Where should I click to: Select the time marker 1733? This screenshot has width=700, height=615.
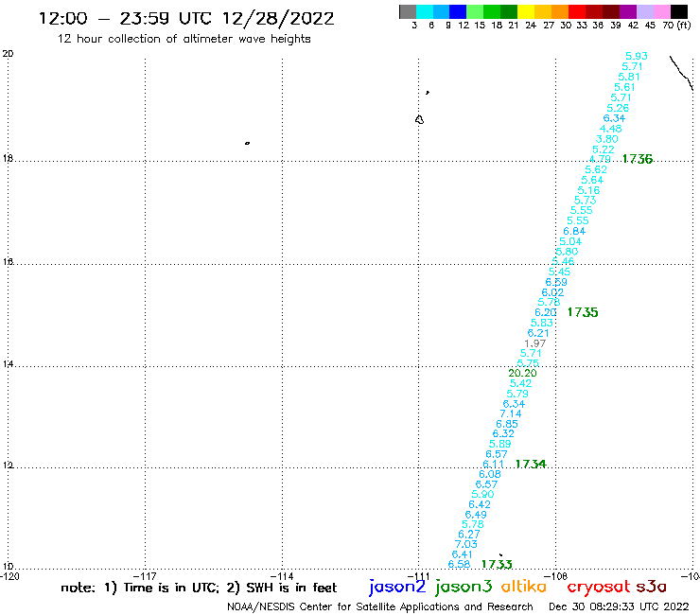click(497, 565)
